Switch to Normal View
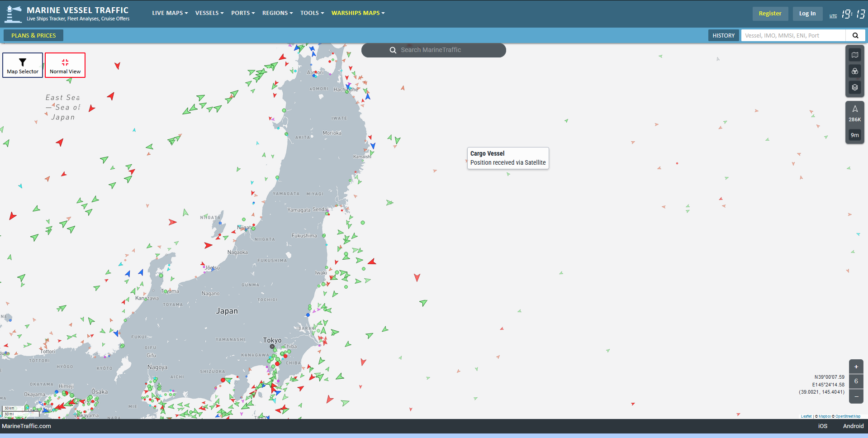 pyautogui.click(x=65, y=65)
